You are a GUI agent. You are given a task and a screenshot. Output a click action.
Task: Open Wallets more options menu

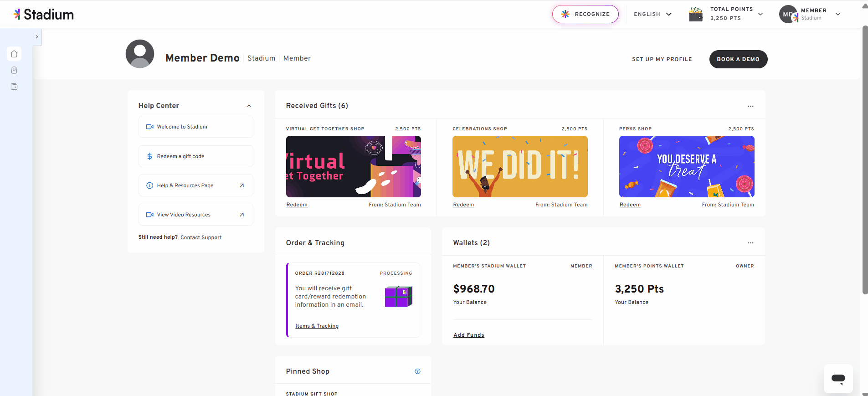point(750,243)
